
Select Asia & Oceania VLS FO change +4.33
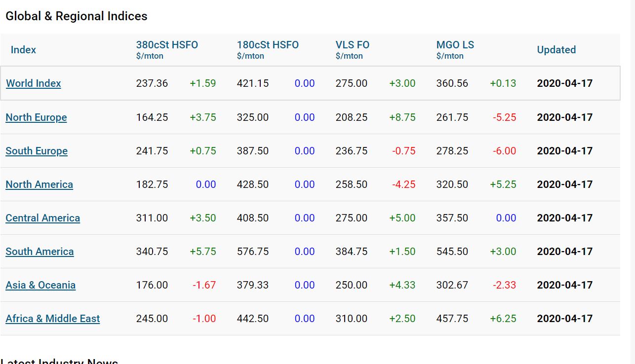[x=402, y=285]
